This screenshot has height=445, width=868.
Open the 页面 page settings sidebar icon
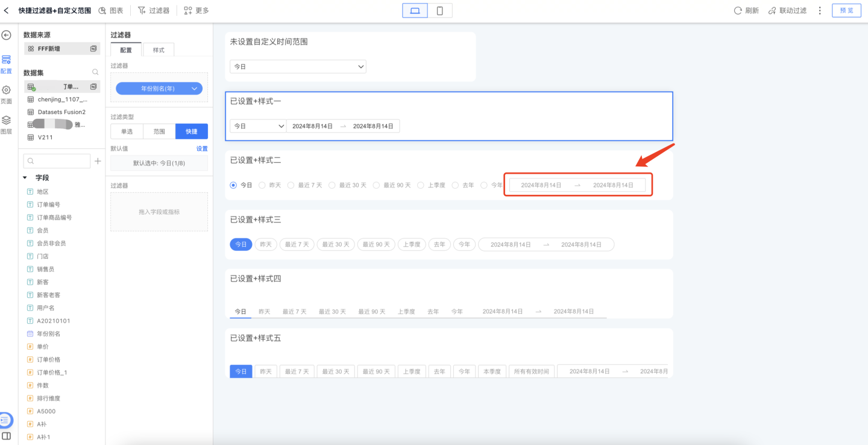6,90
